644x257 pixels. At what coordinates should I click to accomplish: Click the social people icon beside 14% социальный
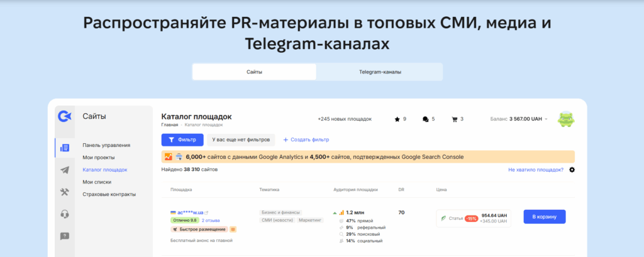341,241
